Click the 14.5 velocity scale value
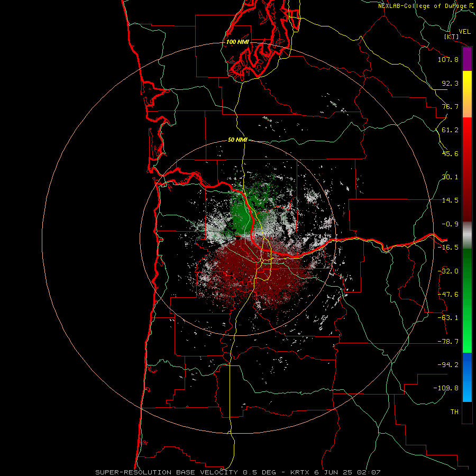 pyautogui.click(x=450, y=200)
